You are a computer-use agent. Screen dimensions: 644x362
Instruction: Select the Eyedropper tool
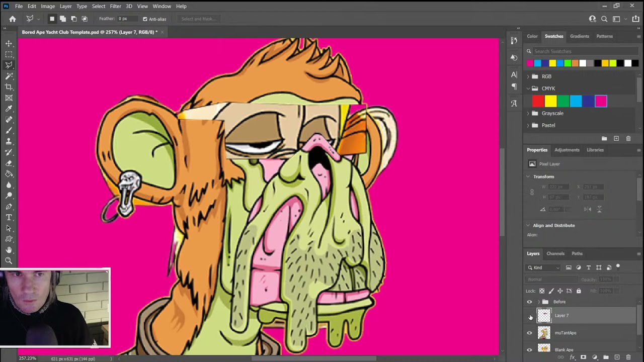[9, 109]
